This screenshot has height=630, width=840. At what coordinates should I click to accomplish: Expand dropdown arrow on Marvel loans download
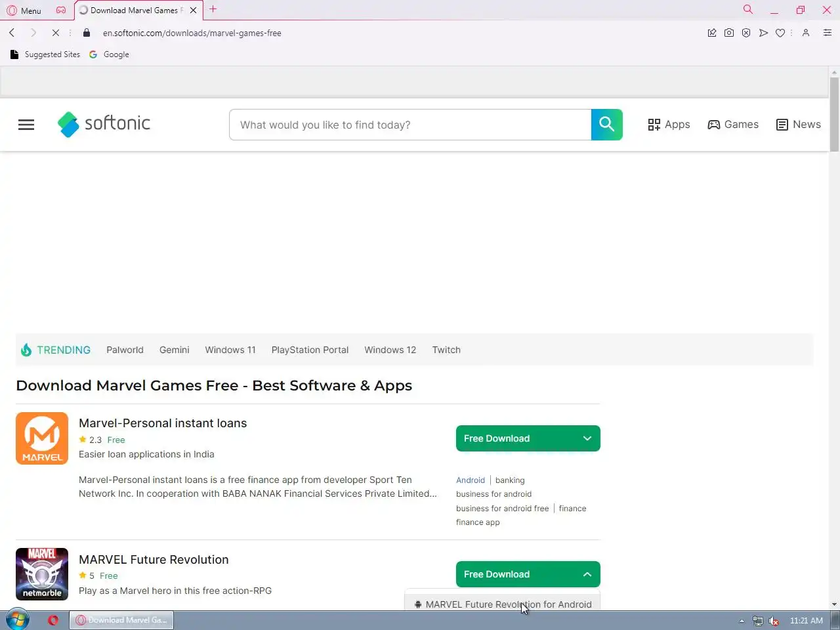point(587,438)
